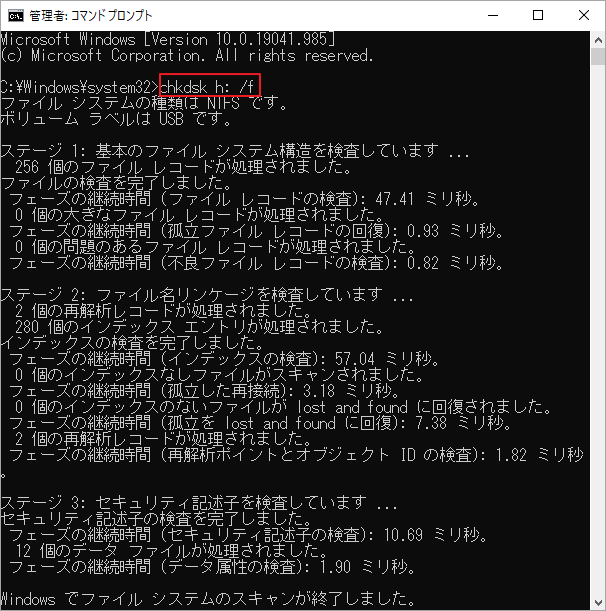Click the 1.82 ミリ秒 オブジェクト ID line
The height and width of the screenshot is (611, 606).
tap(296, 455)
